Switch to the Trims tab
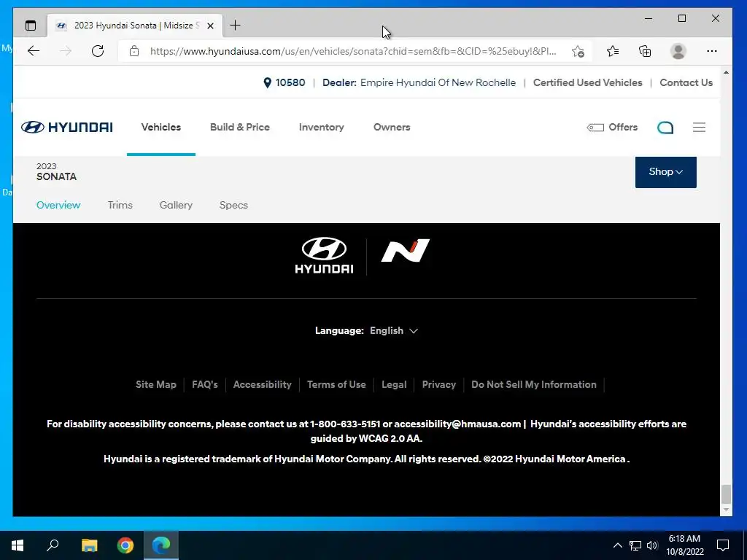The image size is (747, 560). (120, 205)
